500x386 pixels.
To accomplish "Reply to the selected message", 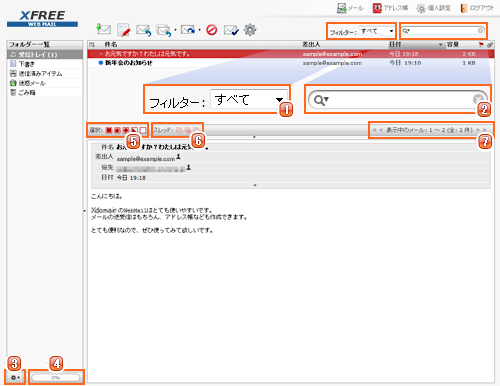I will pyautogui.click(x=144, y=30).
